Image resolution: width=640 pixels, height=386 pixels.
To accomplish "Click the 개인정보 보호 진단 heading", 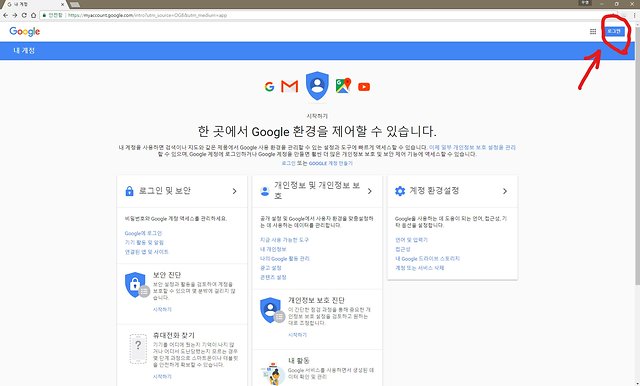I will pos(316,300).
